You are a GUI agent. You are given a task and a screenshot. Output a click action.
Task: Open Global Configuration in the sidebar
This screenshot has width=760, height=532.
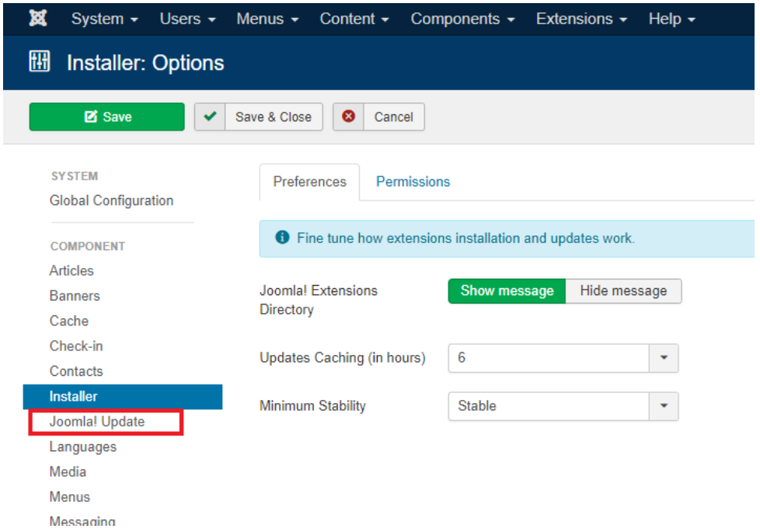111,200
